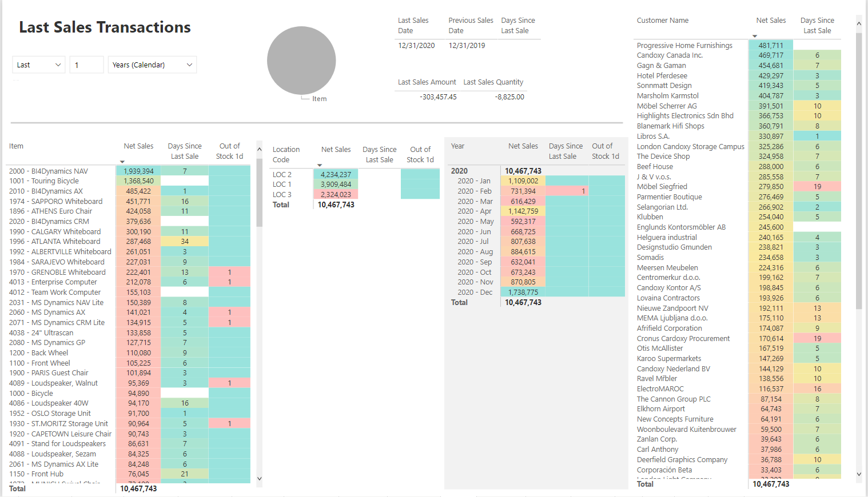
Task: Click the gray Item pie chart
Action: click(301, 61)
